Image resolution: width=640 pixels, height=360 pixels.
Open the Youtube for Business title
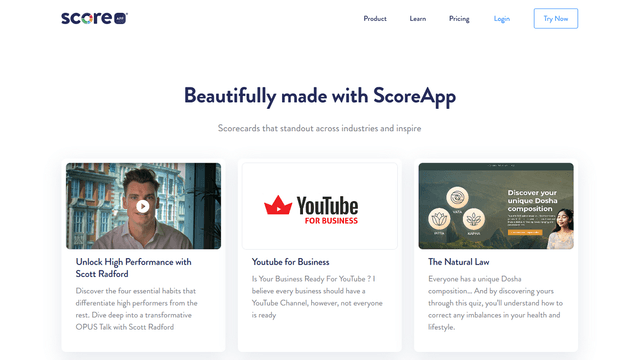(290, 262)
